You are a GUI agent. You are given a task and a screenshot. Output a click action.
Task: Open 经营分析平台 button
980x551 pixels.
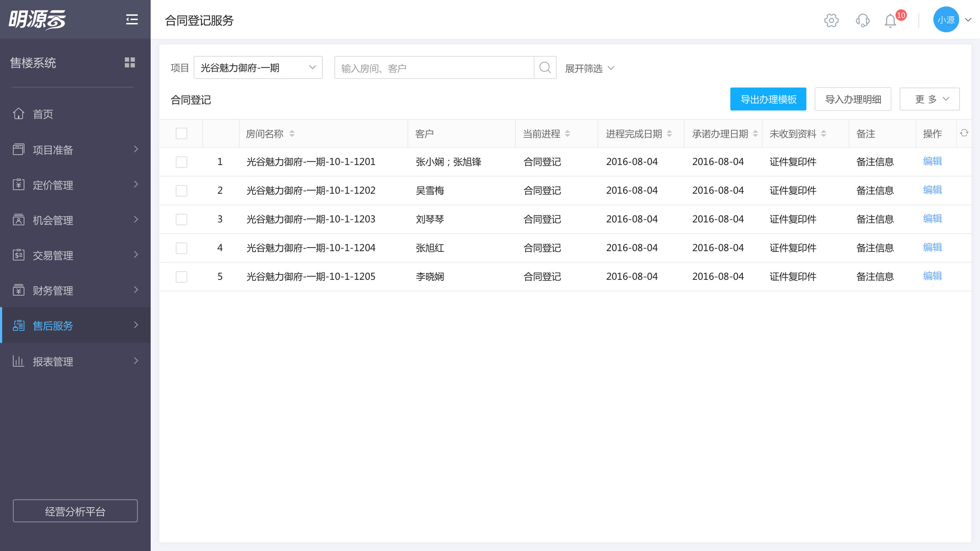75,511
